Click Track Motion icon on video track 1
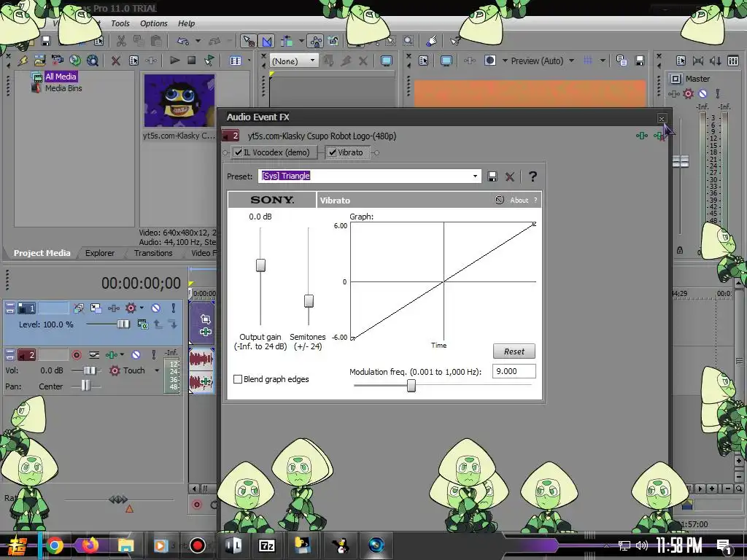 96,308
